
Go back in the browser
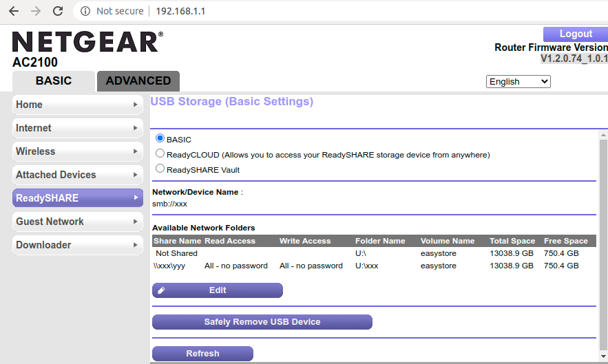14,11
